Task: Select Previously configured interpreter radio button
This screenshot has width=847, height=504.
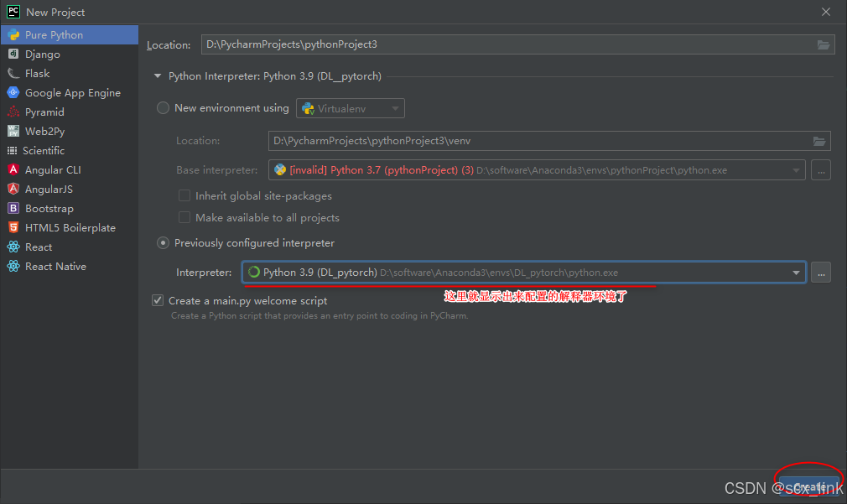Action: point(163,243)
